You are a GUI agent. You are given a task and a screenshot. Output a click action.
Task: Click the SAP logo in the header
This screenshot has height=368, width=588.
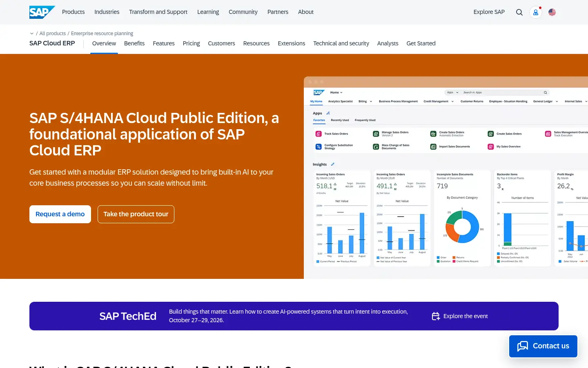coord(42,12)
